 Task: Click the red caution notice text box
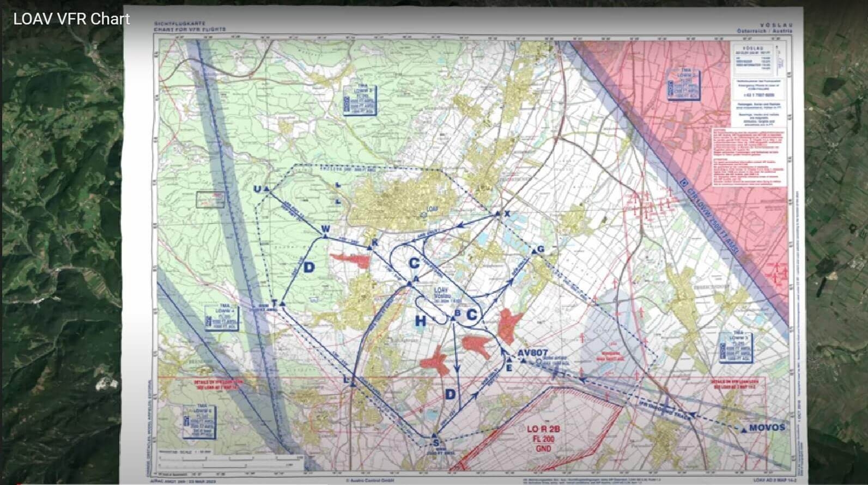749,157
